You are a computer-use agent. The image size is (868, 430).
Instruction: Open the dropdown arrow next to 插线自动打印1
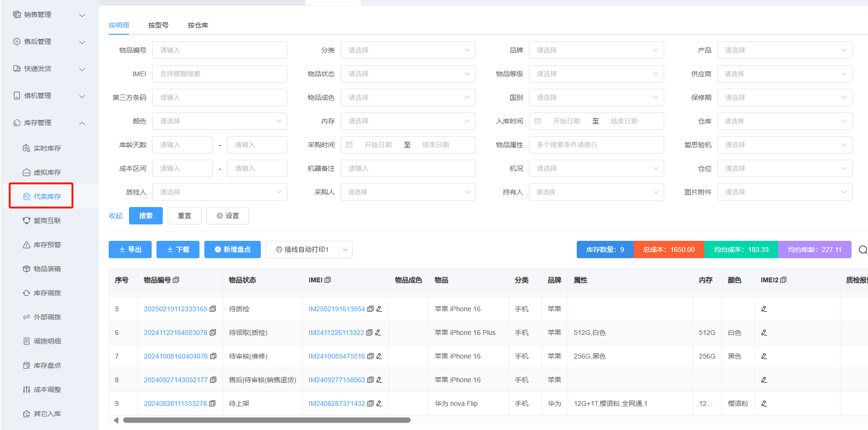345,250
